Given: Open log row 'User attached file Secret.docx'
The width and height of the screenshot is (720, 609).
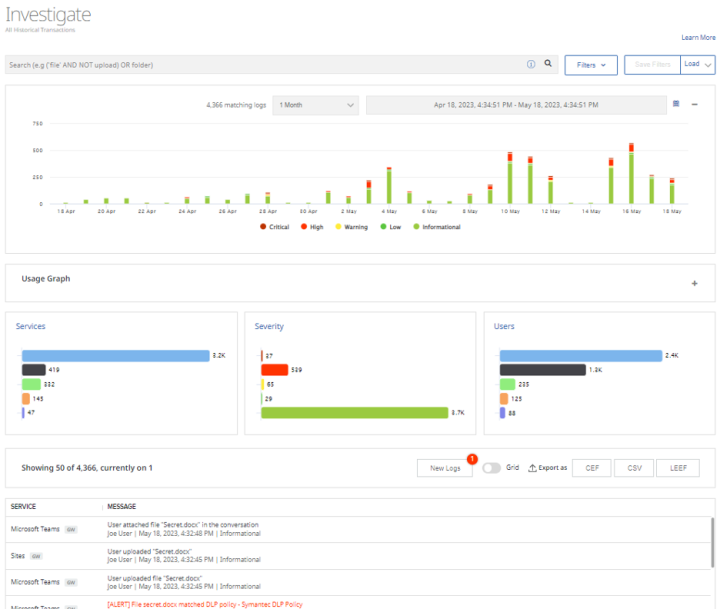Looking at the screenshot, I should pos(358,529).
